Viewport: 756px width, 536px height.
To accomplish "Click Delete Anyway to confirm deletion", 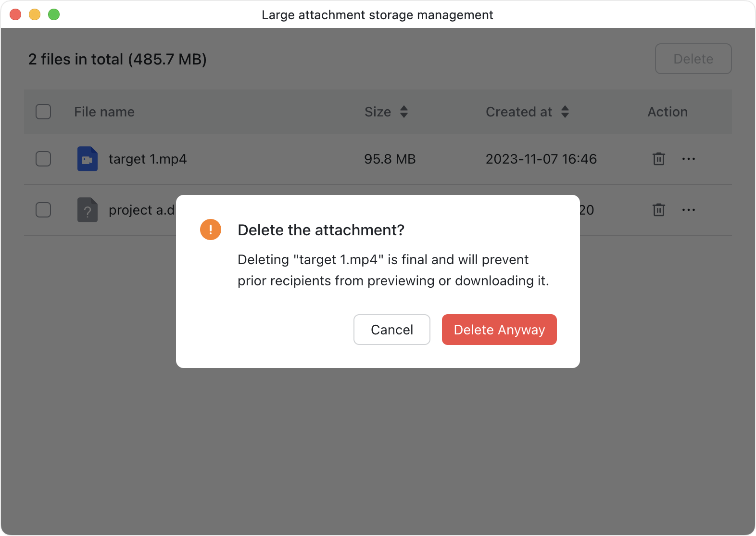I will (x=499, y=330).
